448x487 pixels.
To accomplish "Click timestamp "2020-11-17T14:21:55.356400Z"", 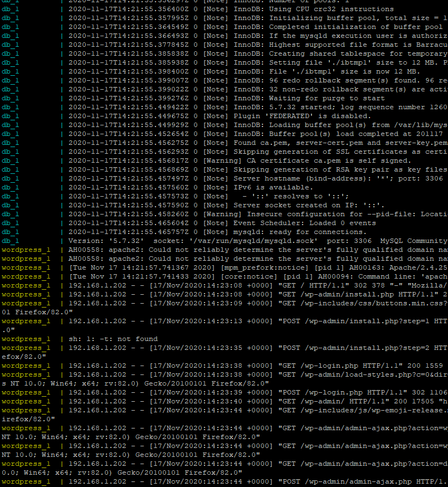I will pyautogui.click(x=129, y=9).
